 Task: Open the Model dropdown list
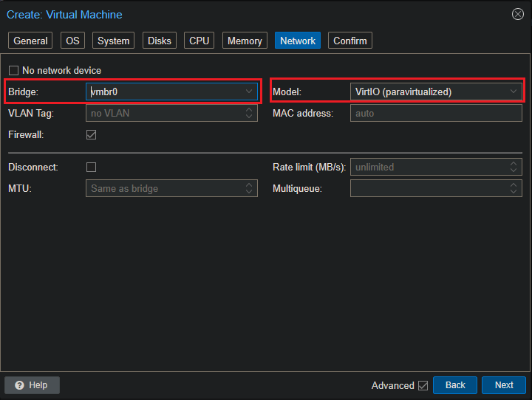pos(514,92)
